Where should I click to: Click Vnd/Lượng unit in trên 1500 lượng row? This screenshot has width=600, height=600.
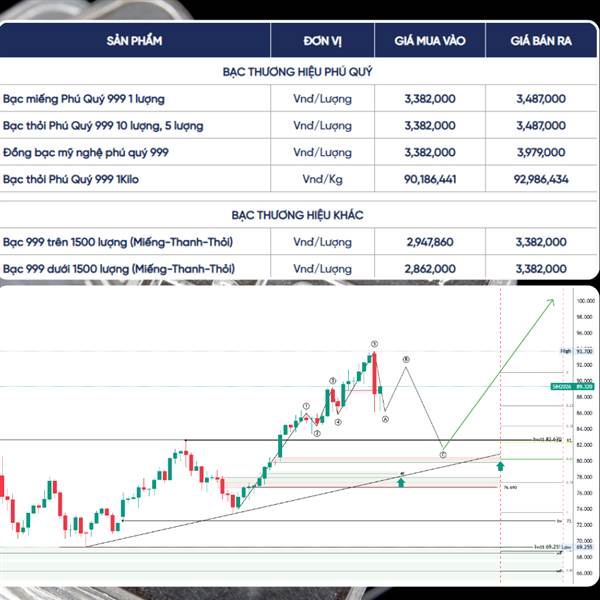point(322,242)
